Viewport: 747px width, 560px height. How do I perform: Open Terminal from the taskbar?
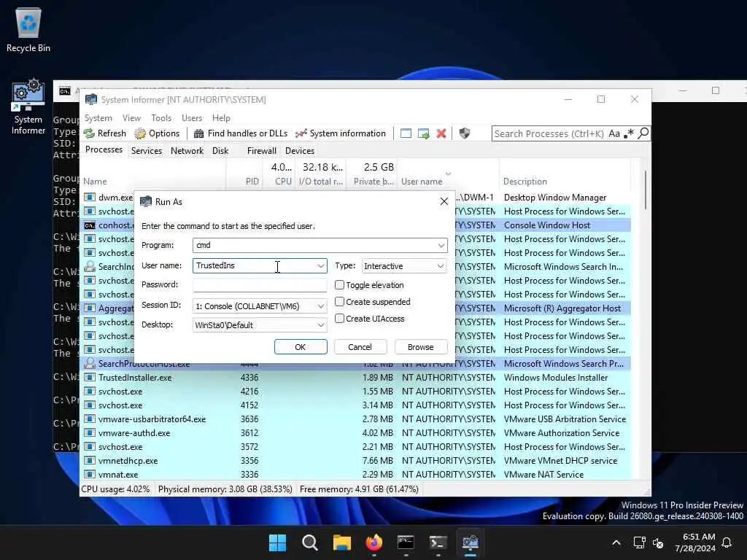[x=438, y=542]
